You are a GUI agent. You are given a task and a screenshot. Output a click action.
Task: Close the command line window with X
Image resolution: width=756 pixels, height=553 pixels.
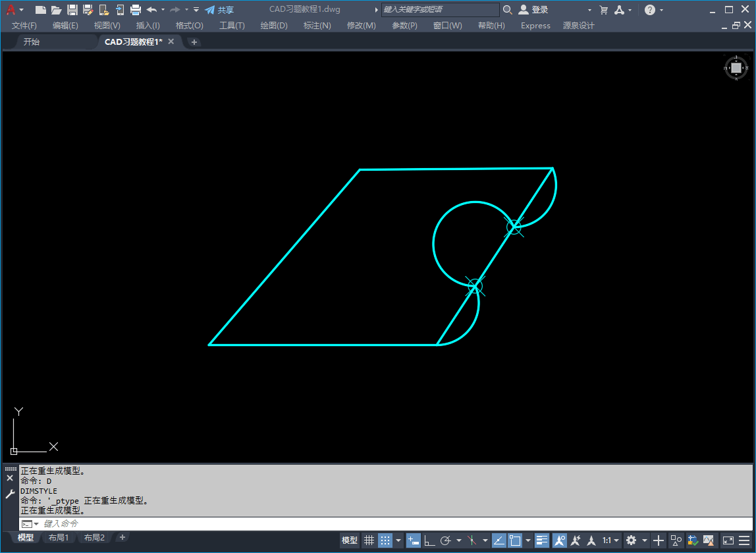(10, 479)
